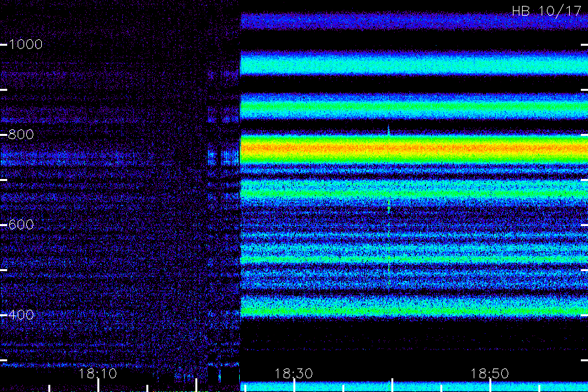Click the 1000 frequency axis label
588x392 pixels.
click(x=25, y=44)
